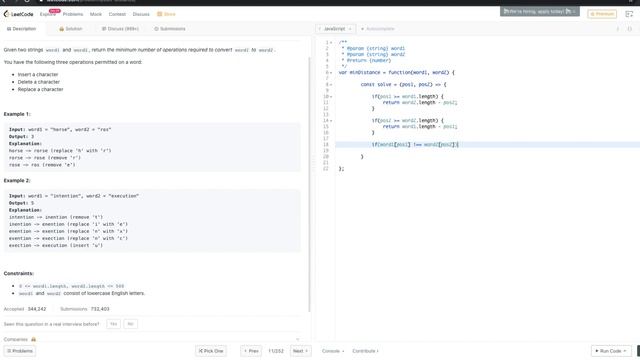Open the Problems list button at bottom
640x360 pixels.
click(x=20, y=351)
